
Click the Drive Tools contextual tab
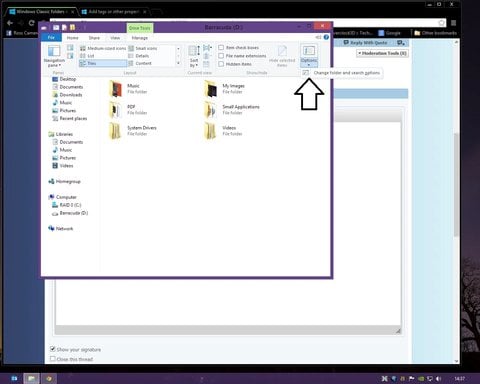tap(140, 28)
